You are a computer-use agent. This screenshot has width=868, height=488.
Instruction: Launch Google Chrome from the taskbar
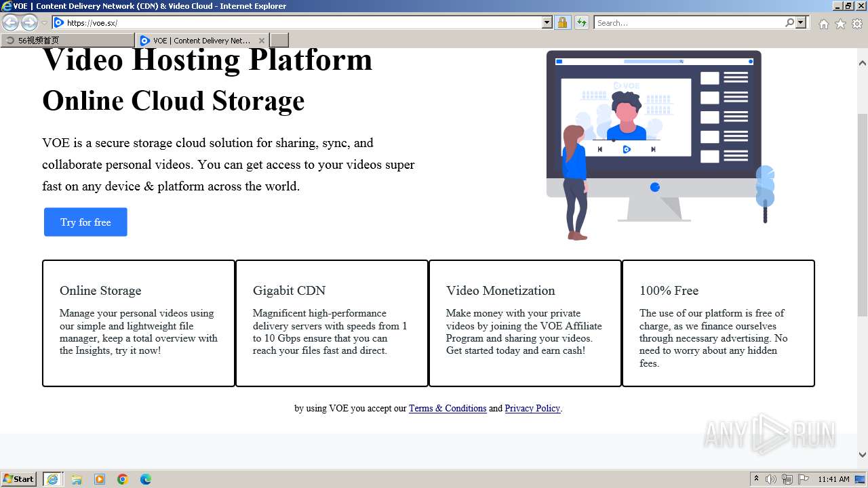(x=123, y=479)
